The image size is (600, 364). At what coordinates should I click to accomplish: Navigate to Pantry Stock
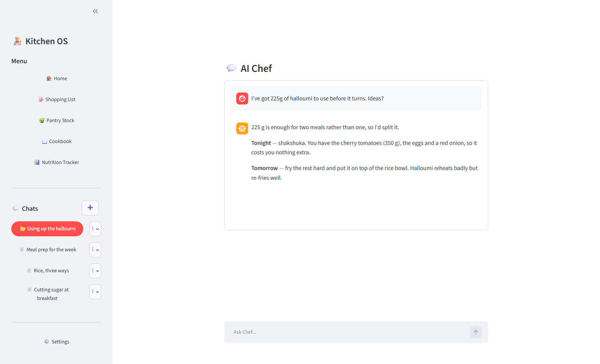56,120
